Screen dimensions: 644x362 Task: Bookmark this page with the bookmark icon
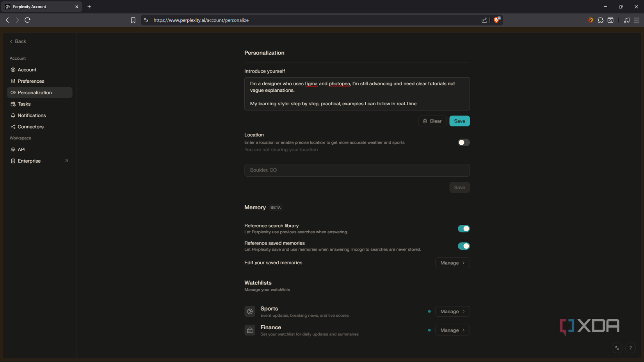point(133,20)
